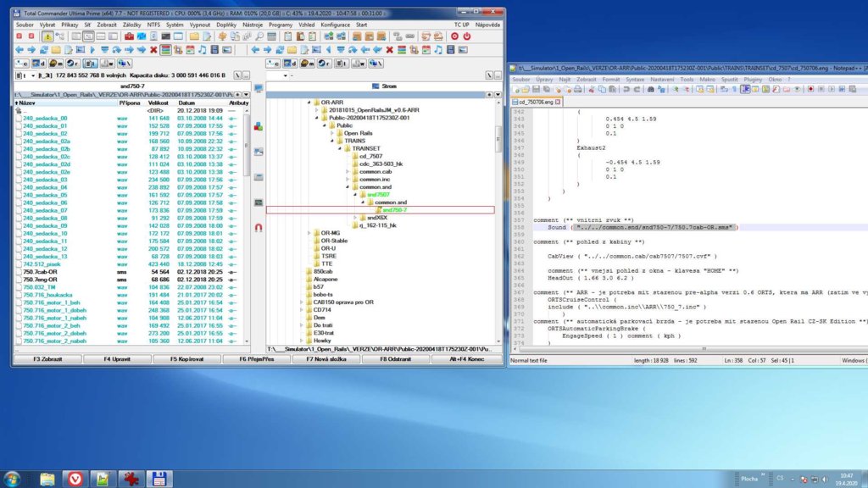Click the red power icon in top toolbar
The width and height of the screenshot is (868, 488).
(465, 36)
